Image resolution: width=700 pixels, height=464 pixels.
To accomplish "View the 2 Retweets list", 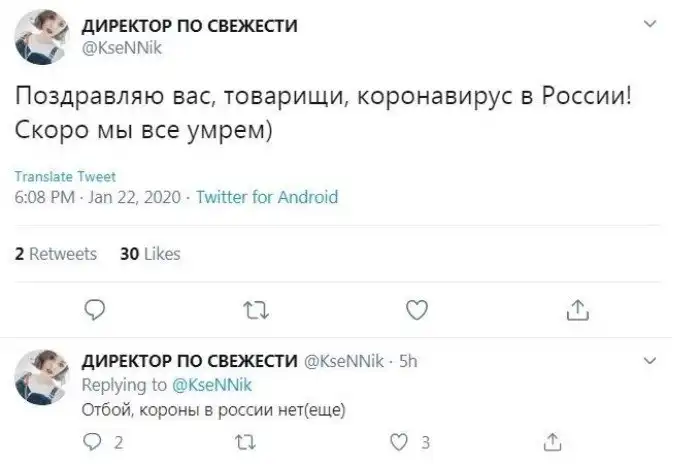I will click(x=56, y=254).
